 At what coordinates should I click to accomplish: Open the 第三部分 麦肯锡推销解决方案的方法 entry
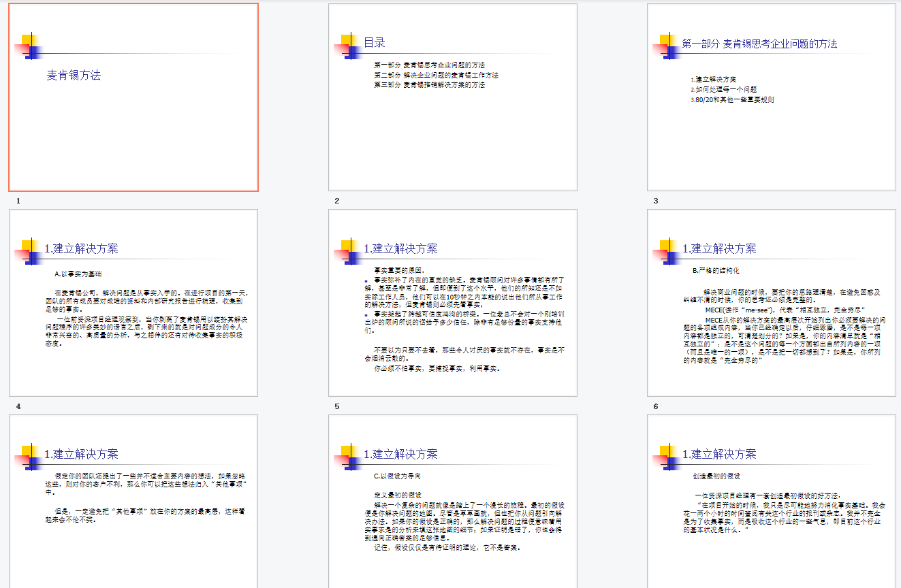(428, 86)
